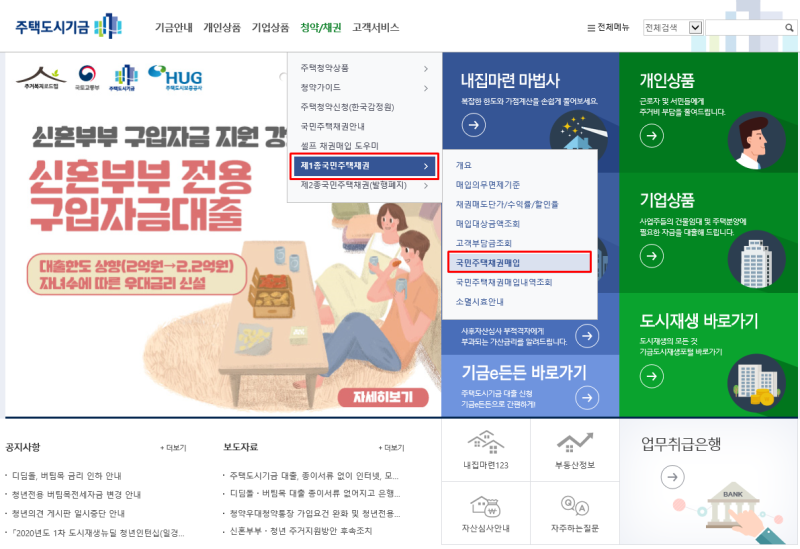Image resolution: width=800 pixels, height=549 pixels.
Task: Click the 자세히보기 banner button
Action: [x=384, y=397]
